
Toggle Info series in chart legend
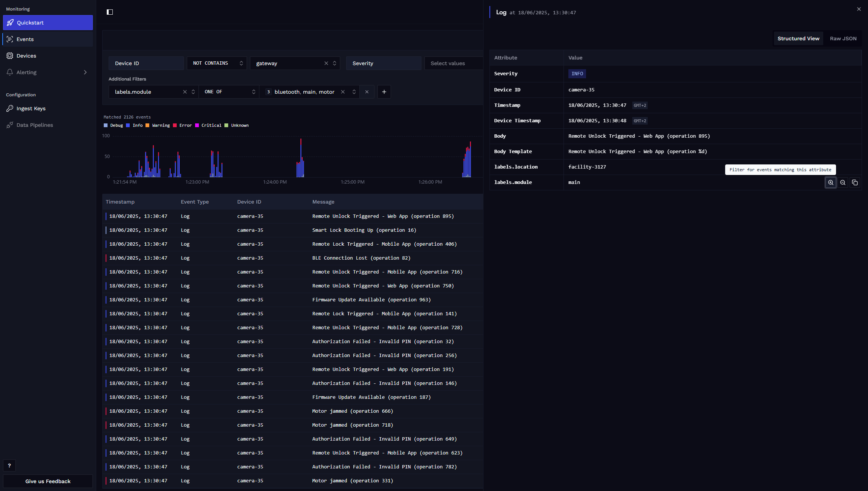pyautogui.click(x=134, y=125)
